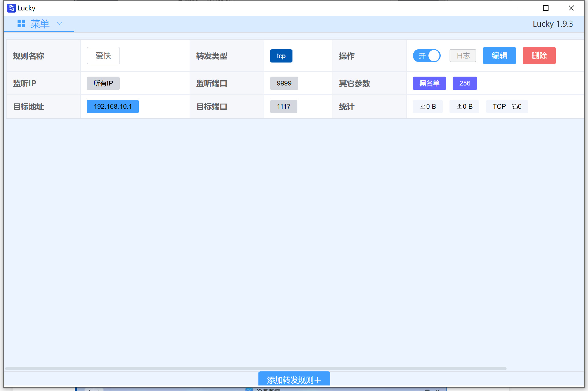The image size is (588, 391).
Task: Click the tcp forward type tag
Action: coord(281,56)
